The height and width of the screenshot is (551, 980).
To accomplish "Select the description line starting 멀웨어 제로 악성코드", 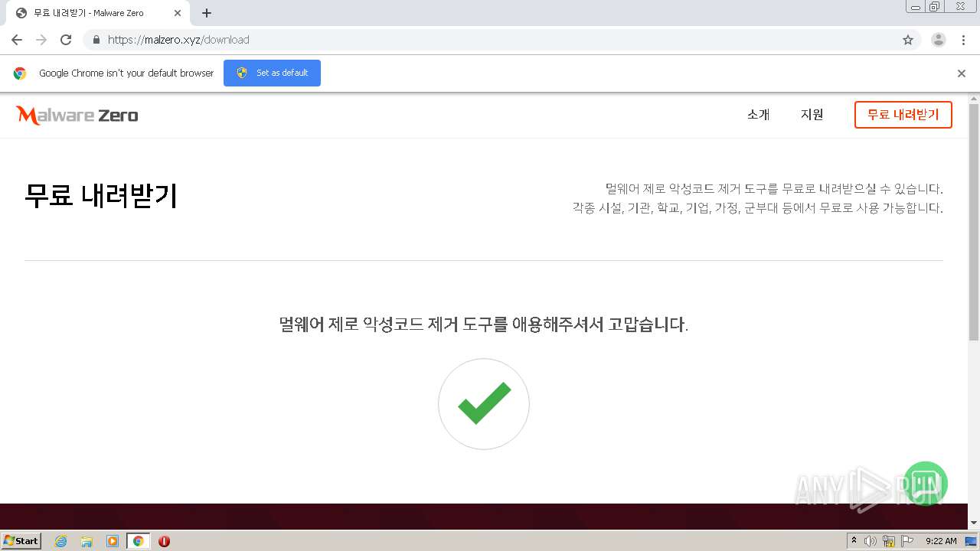I will (774, 188).
